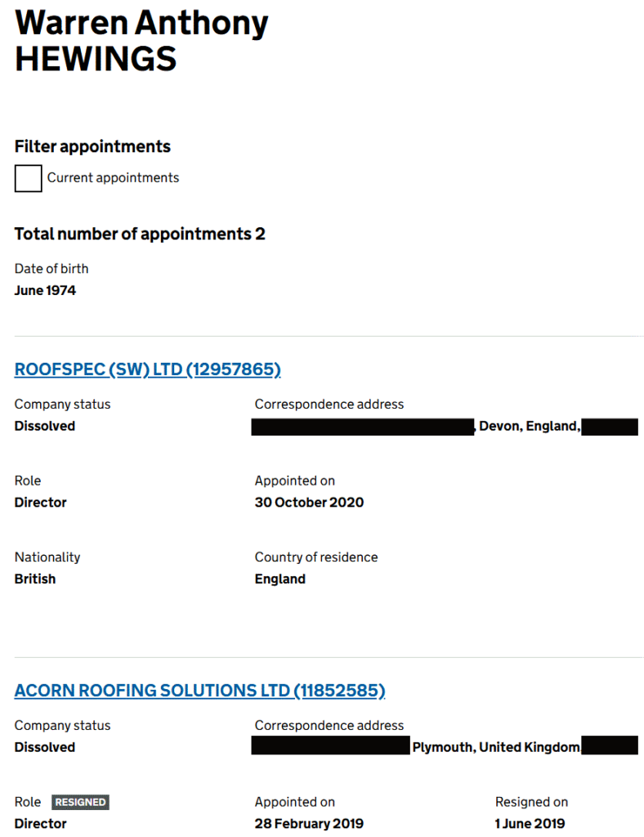Open ACORN ROOFING SOLUTIONS LTD (11852585) link
Screen dimensions: 644x837
click(x=199, y=691)
